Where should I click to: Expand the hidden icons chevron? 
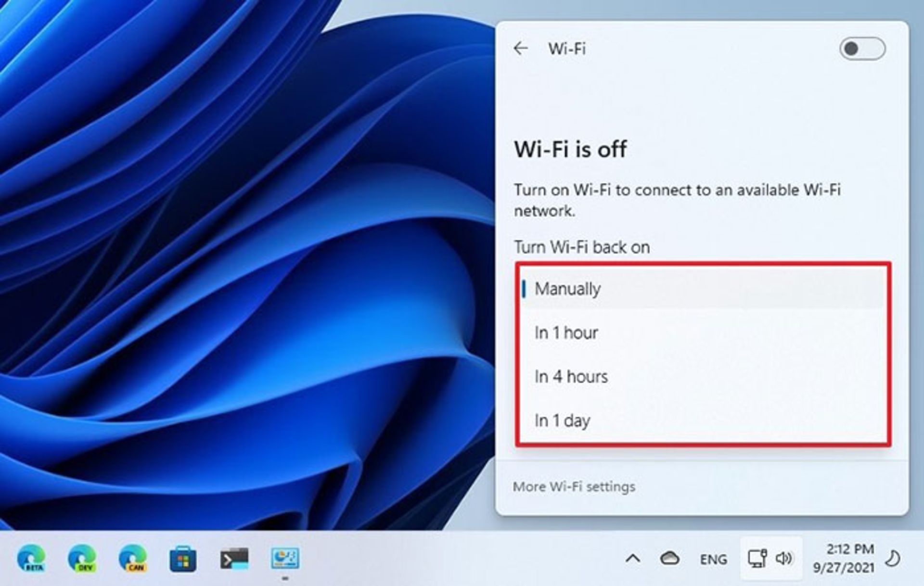pyautogui.click(x=633, y=559)
